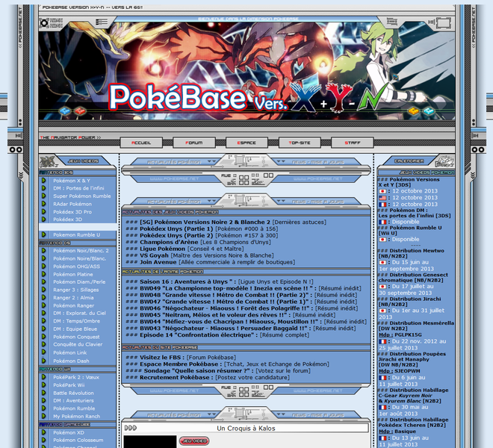
Task: Open Pokémon X & Y game link
Action: 72,181
